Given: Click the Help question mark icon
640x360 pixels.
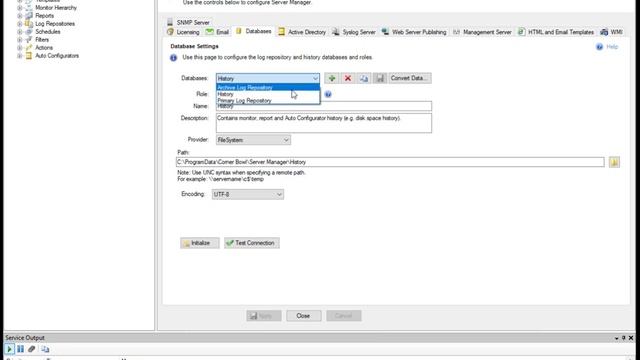Looking at the screenshot, I should 599,47.
